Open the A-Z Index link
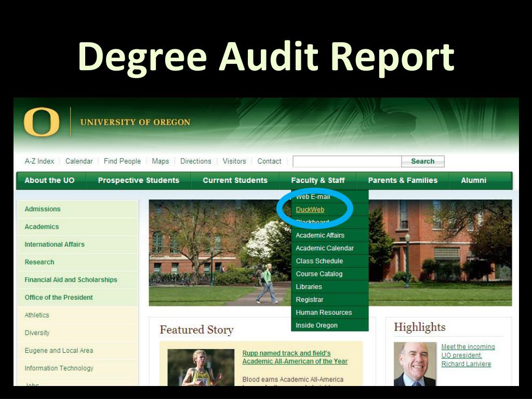 pos(39,161)
